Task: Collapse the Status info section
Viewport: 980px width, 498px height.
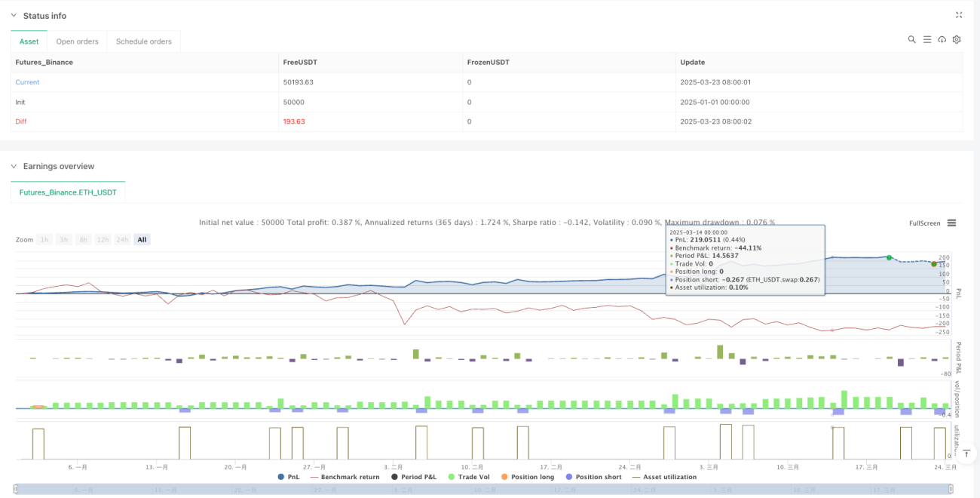Action: 14,16
